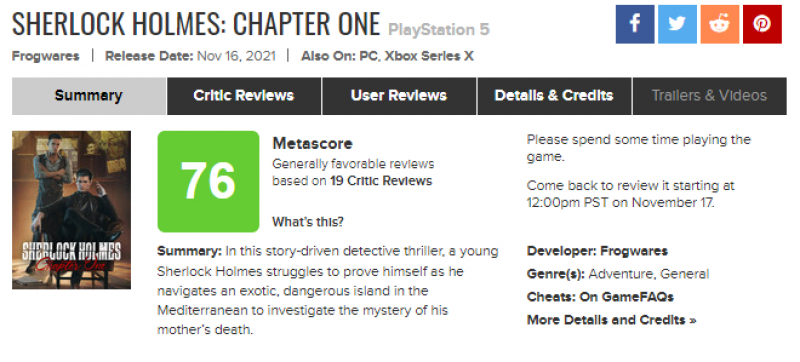The width and height of the screenshot is (800, 362).
Task: Share the page on Facebook
Action: pos(635,24)
